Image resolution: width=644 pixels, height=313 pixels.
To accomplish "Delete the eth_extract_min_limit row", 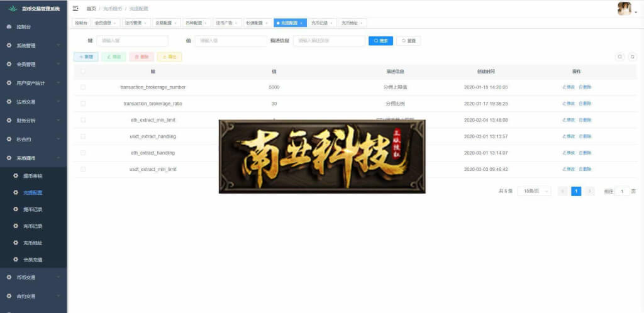I will tap(585, 120).
